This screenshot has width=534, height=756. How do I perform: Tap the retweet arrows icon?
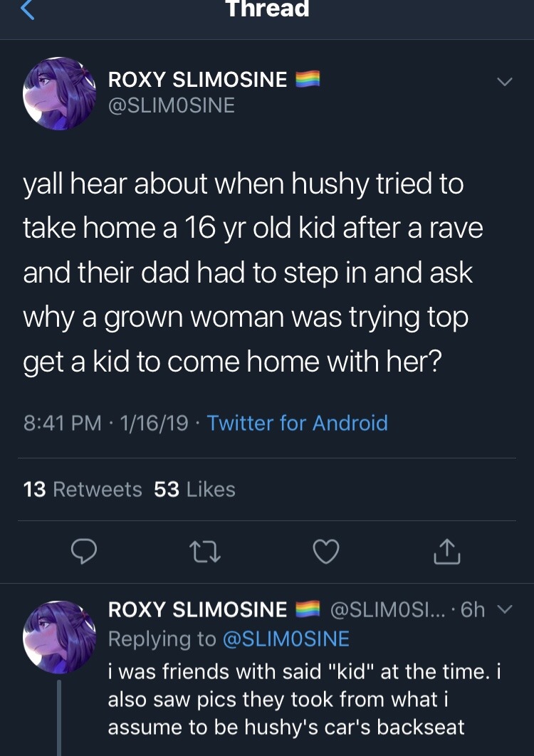pos(205,552)
